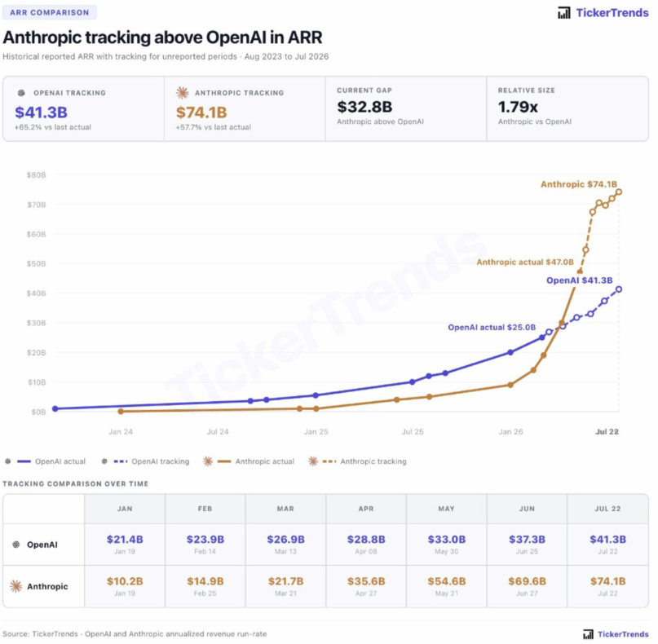
Task: Click +65.2% vs last actual text
Action: pyautogui.click(x=52, y=127)
